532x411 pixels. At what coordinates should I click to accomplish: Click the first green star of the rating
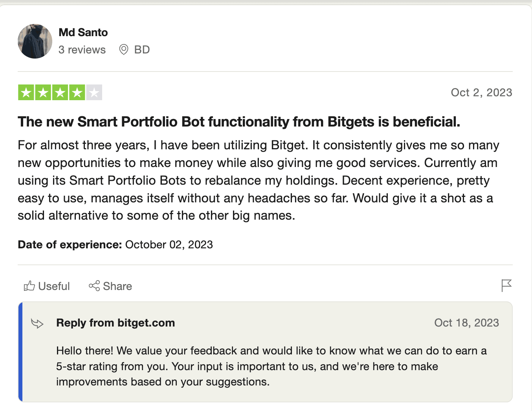click(26, 93)
